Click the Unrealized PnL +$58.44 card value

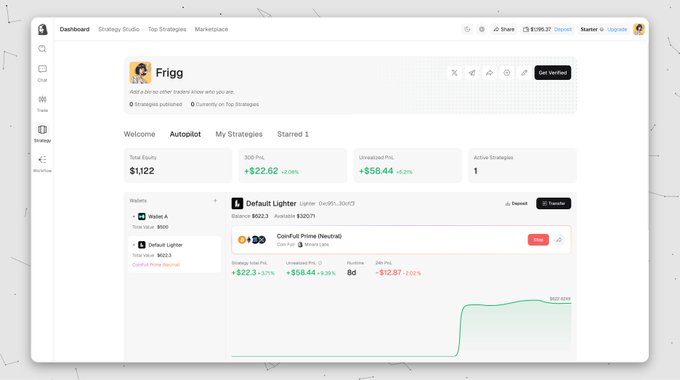376,171
